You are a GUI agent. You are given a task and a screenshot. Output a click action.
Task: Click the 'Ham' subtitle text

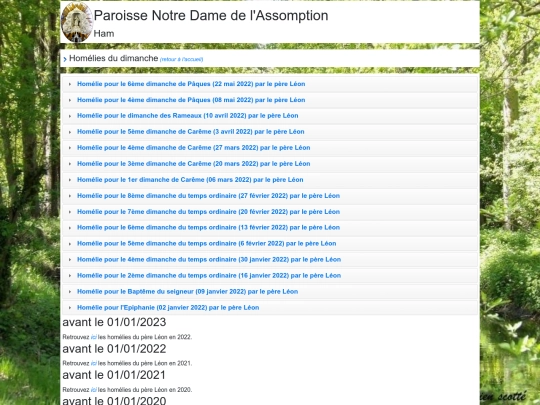click(104, 34)
